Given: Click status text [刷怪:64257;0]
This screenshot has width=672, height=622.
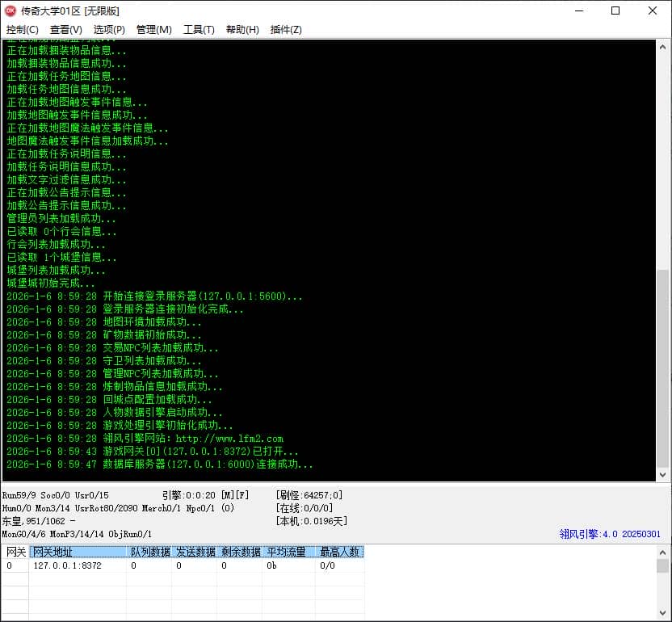Looking at the screenshot, I should click(309, 495).
